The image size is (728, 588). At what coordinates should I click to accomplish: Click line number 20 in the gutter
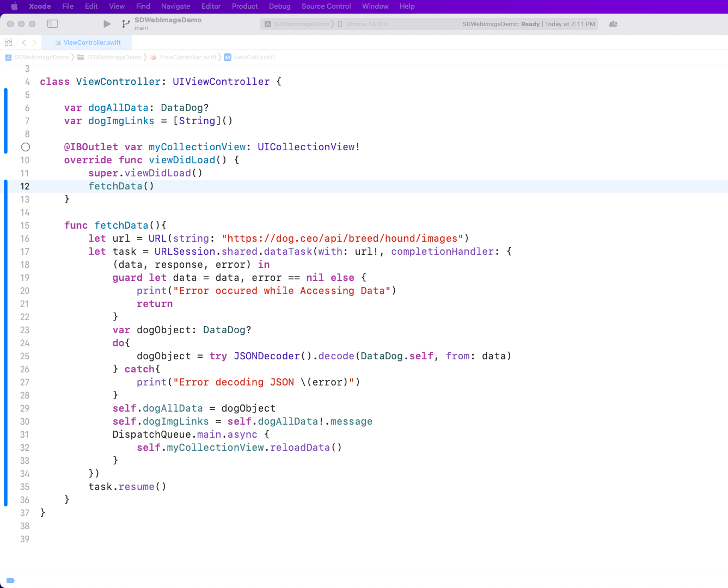point(25,291)
